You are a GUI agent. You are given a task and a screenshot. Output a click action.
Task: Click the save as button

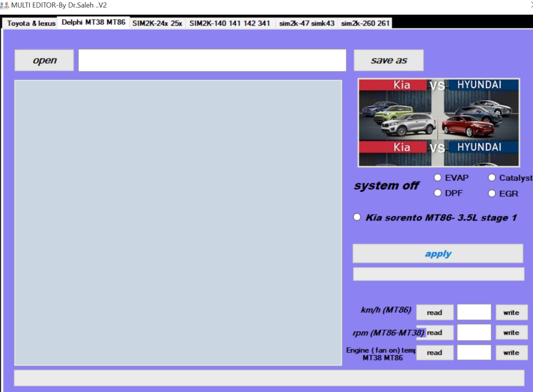click(x=388, y=60)
